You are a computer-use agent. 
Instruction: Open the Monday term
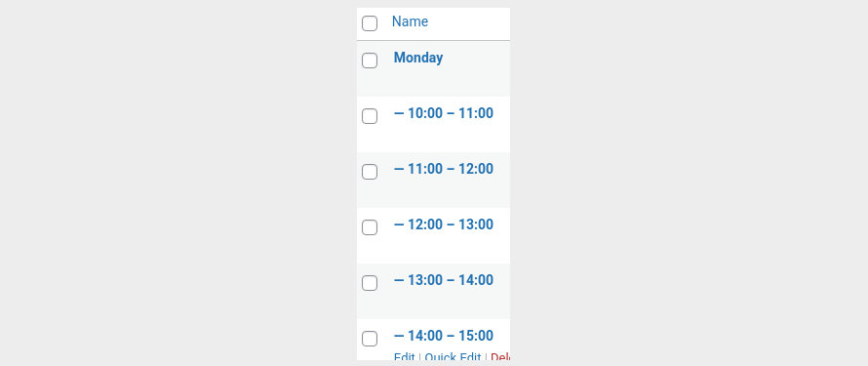418,58
